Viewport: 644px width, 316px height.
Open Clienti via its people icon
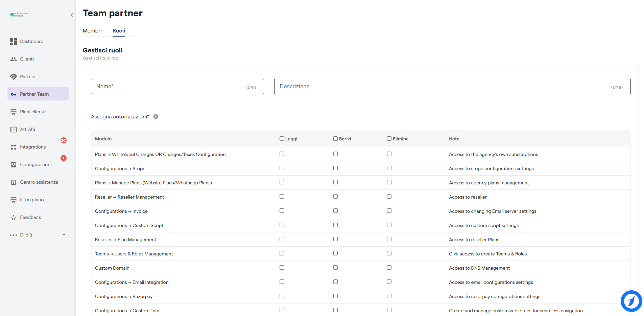click(x=14, y=59)
